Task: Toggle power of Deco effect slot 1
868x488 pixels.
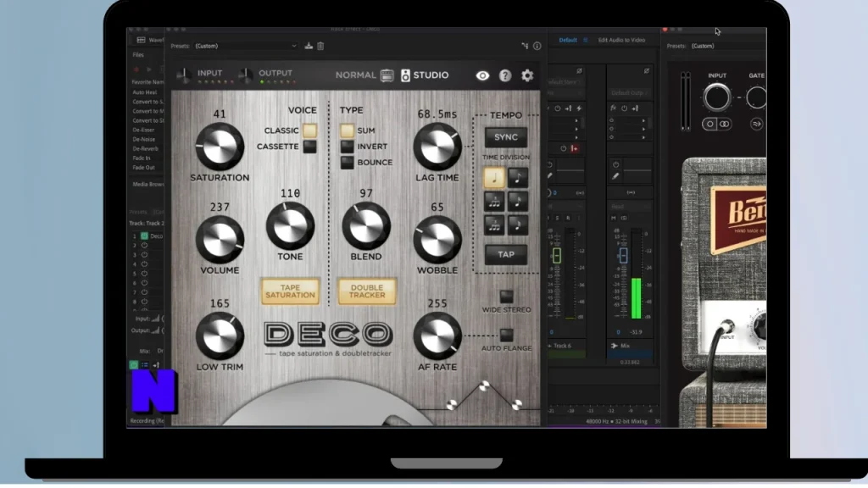Action: click(x=144, y=236)
